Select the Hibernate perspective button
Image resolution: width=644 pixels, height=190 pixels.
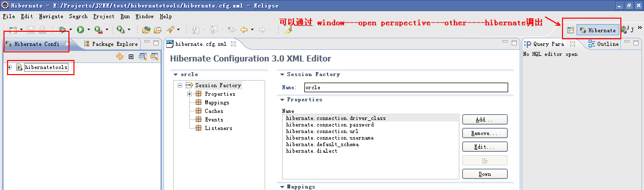pyautogui.click(x=598, y=30)
